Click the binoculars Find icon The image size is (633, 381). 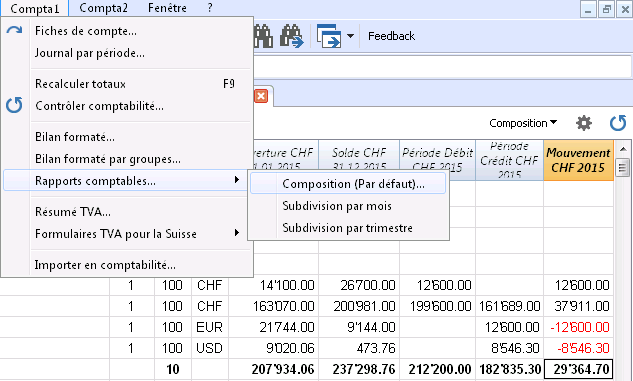263,36
